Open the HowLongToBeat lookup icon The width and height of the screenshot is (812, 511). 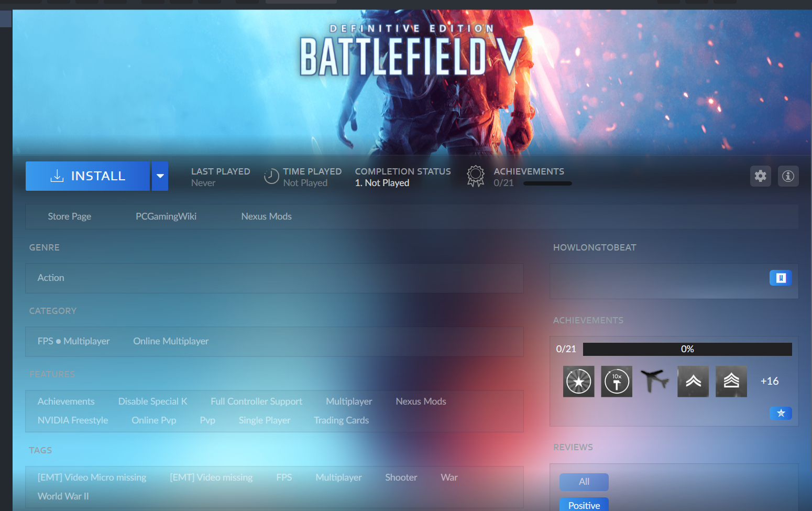click(781, 278)
